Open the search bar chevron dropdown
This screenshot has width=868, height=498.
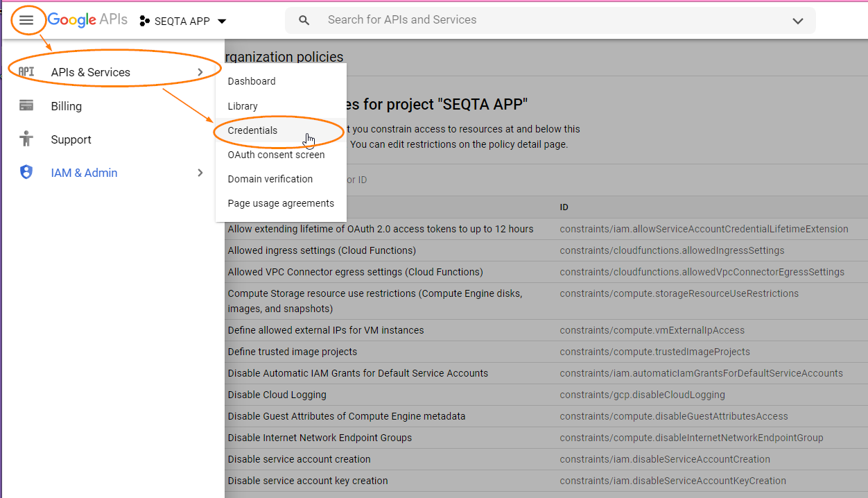point(797,20)
